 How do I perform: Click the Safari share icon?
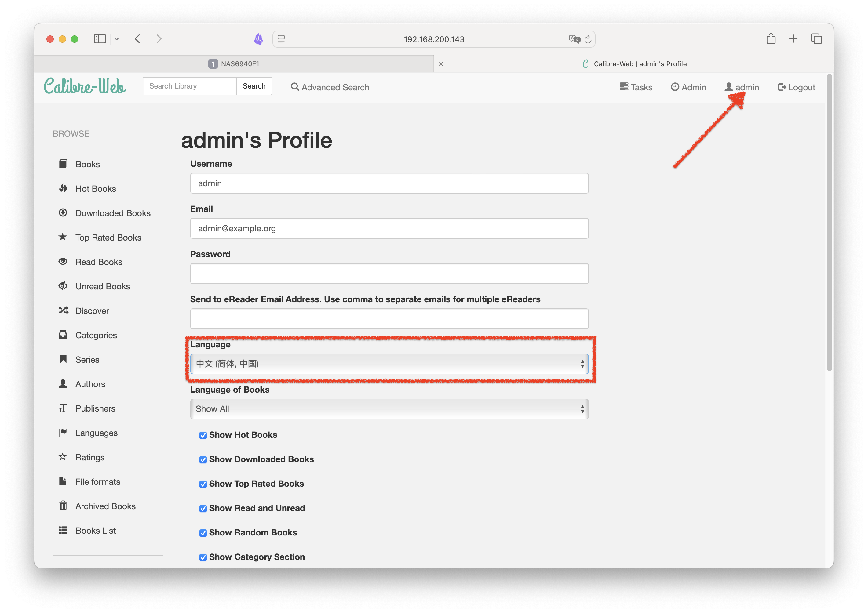tap(771, 38)
